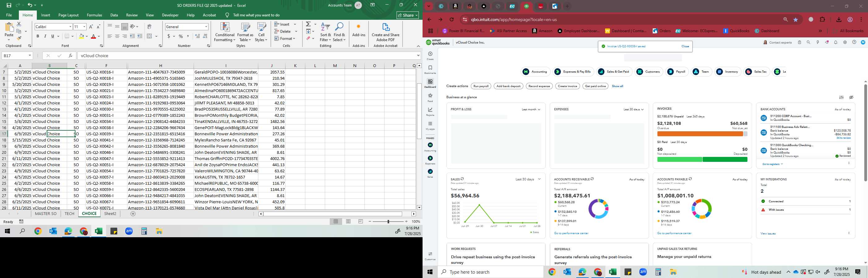Click the Insert Function fx icon

(71, 56)
